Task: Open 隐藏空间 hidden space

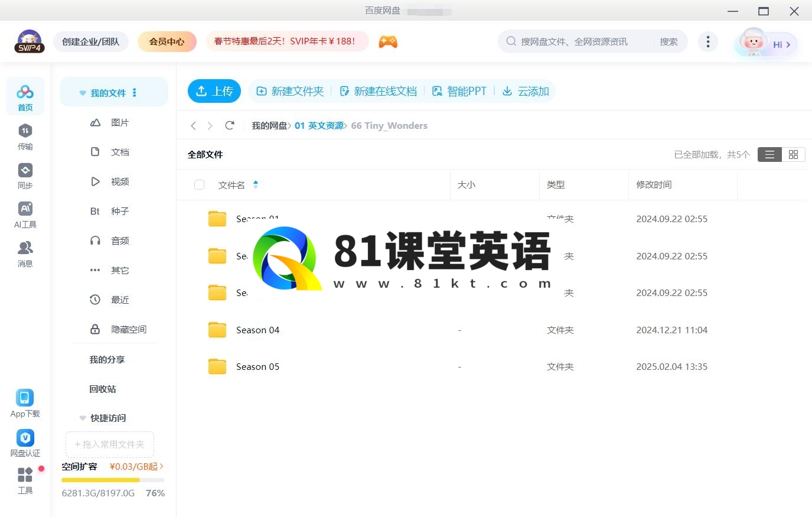Action: (118, 329)
